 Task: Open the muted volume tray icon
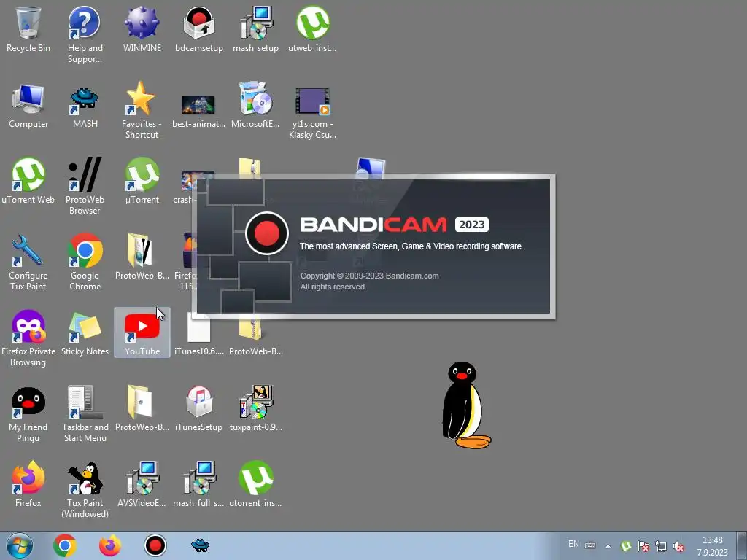click(x=678, y=546)
